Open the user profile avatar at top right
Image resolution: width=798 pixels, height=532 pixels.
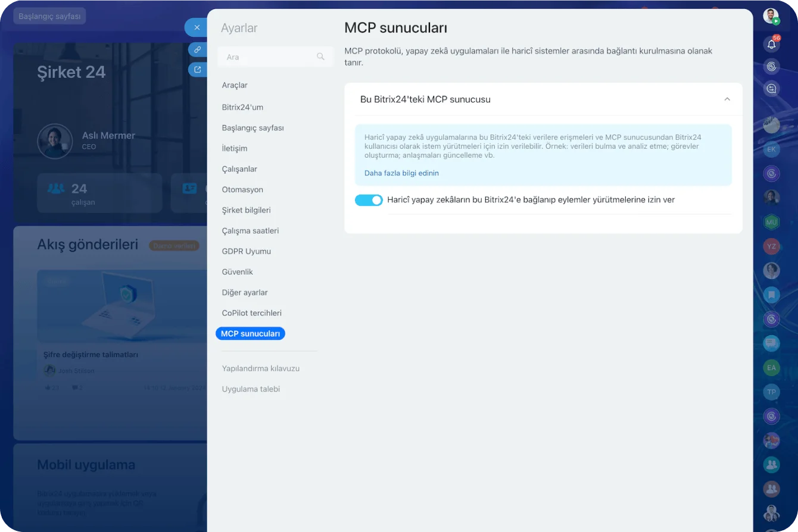[771, 16]
